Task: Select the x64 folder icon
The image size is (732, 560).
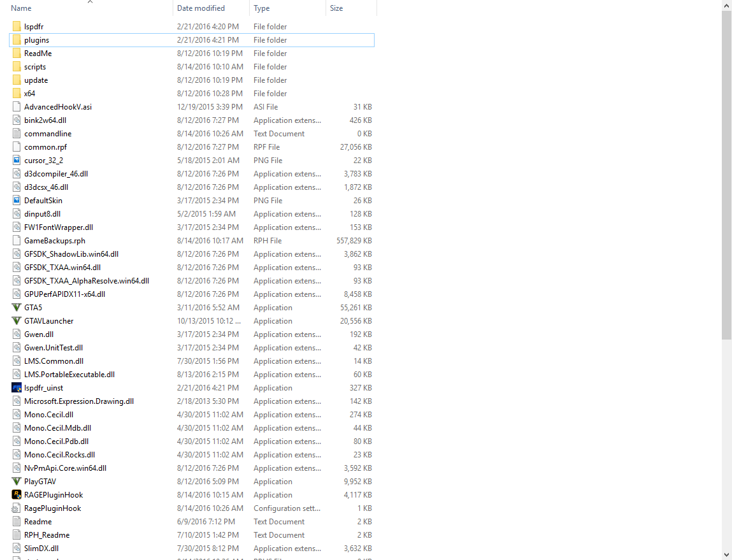Action: (17, 93)
